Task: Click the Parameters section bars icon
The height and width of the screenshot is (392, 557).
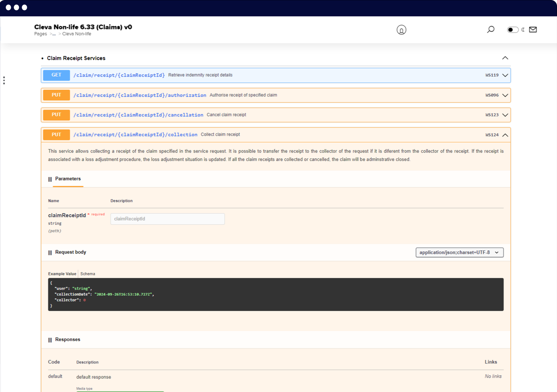Action: point(50,179)
